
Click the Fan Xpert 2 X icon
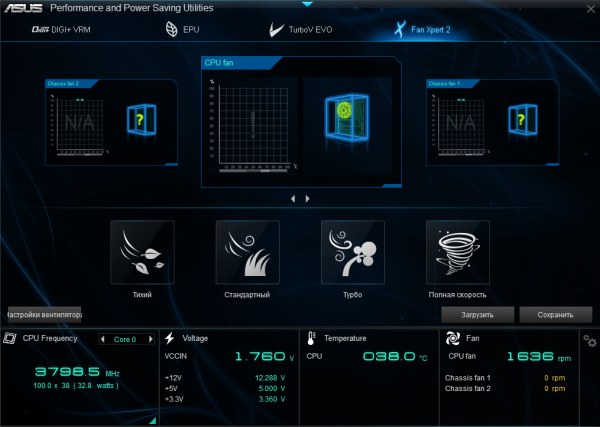(400, 29)
